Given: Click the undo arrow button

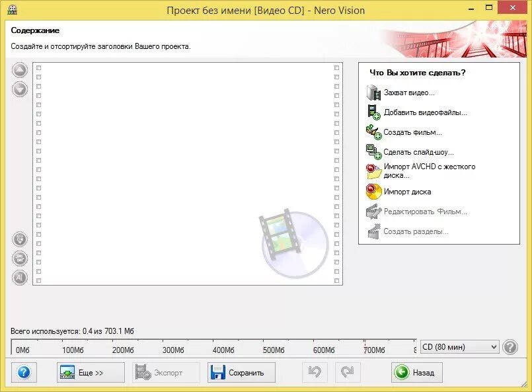Looking at the screenshot, I should [x=315, y=372].
